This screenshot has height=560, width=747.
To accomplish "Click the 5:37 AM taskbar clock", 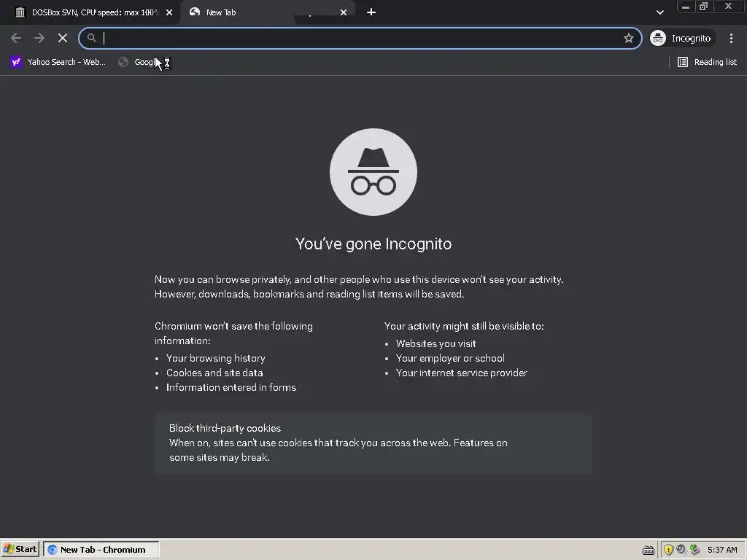I will click(721, 550).
